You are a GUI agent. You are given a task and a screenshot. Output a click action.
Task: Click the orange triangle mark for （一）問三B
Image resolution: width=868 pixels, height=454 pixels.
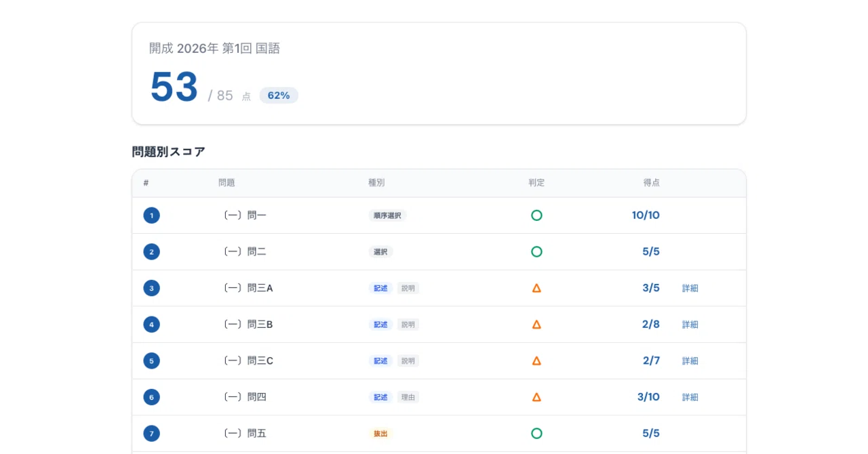(x=536, y=325)
